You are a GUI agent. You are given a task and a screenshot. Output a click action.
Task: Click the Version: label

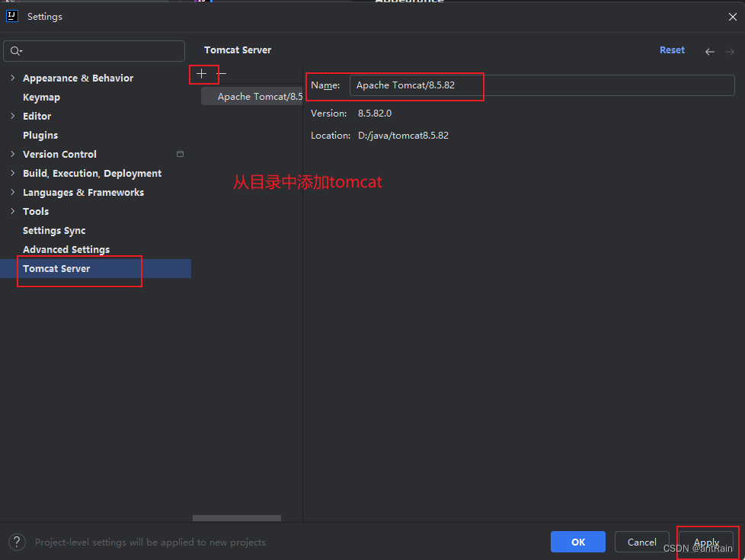(329, 113)
